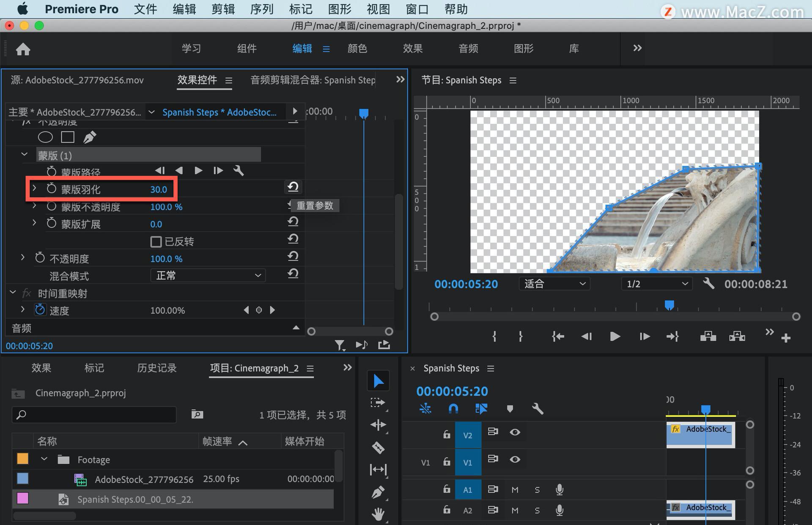812x525 pixels.
Task: Open program monitor settings wrench
Action: (x=709, y=284)
